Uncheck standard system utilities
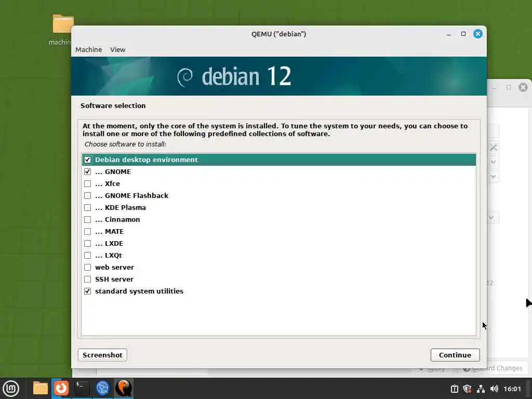This screenshot has height=399, width=532. tap(87, 291)
